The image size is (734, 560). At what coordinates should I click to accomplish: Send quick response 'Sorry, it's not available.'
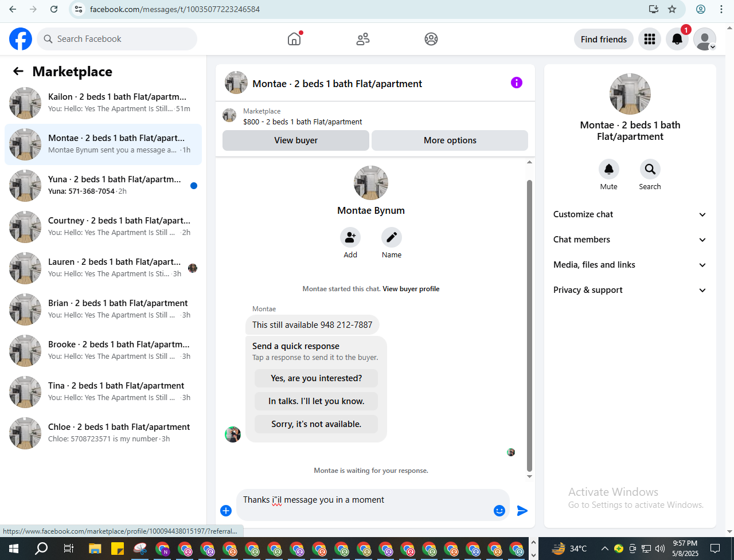316,424
